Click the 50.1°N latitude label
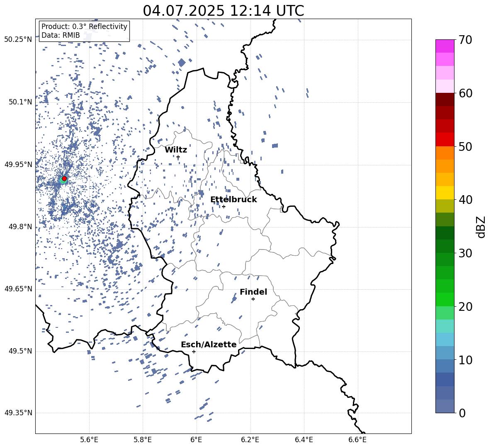491x448 pixels. [20, 102]
